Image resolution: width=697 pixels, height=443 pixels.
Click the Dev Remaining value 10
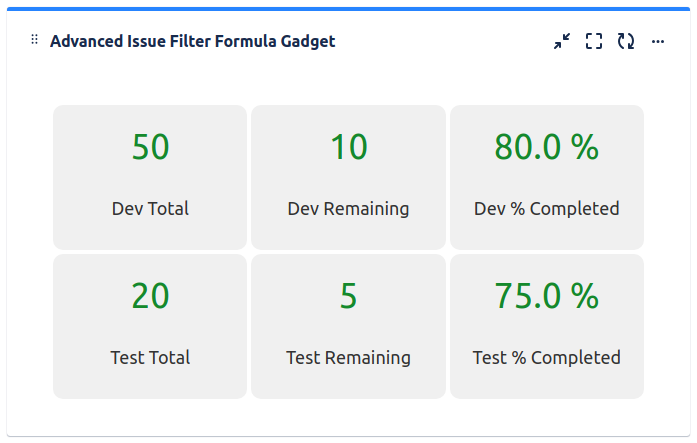[x=348, y=148]
